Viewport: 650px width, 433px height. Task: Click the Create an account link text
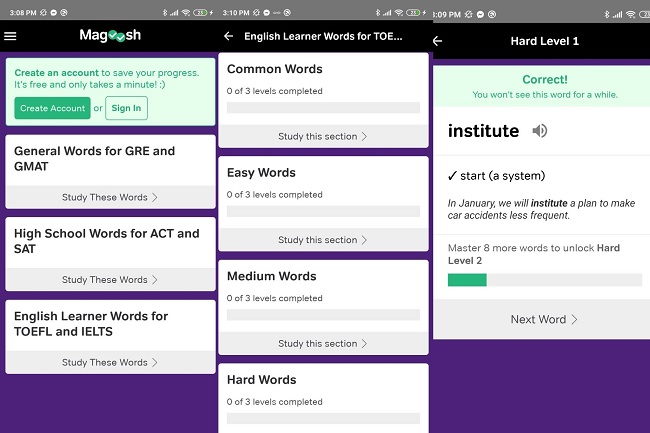coord(56,73)
